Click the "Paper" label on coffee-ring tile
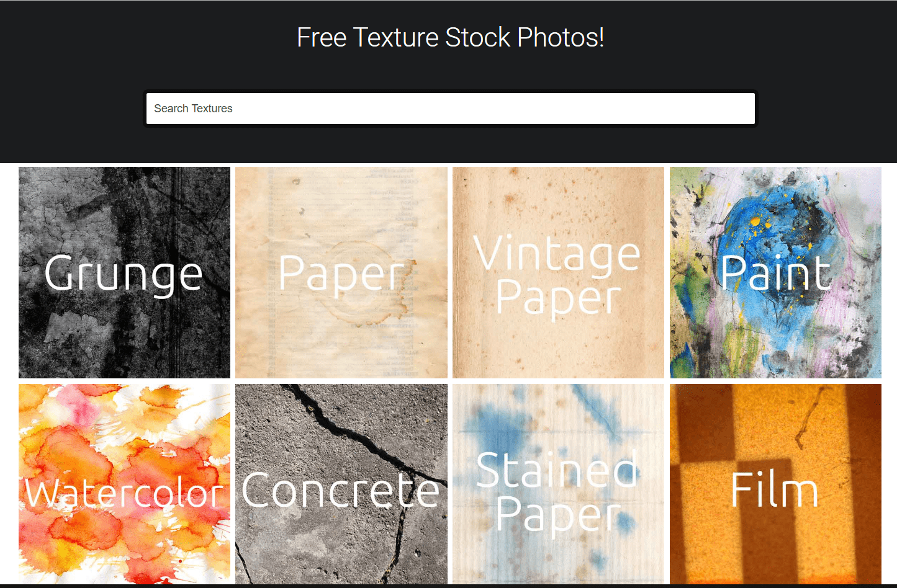The width and height of the screenshot is (897, 588). (341, 274)
